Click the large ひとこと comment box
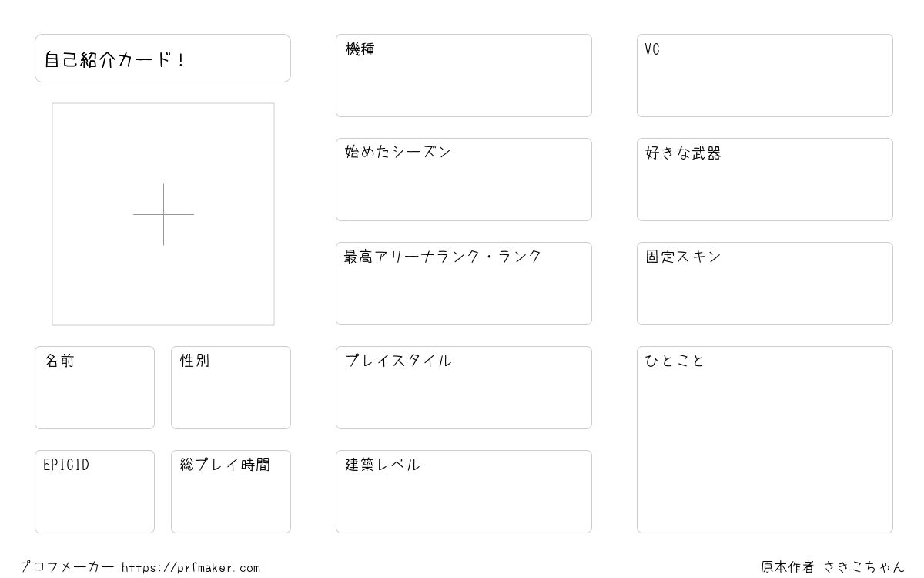Screen dimensions: 924x578 coord(765,439)
